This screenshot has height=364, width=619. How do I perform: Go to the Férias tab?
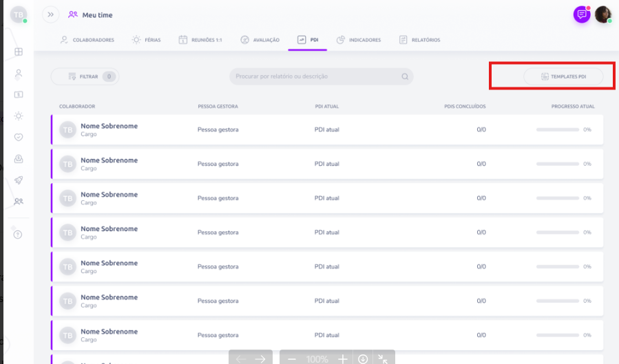tap(146, 40)
